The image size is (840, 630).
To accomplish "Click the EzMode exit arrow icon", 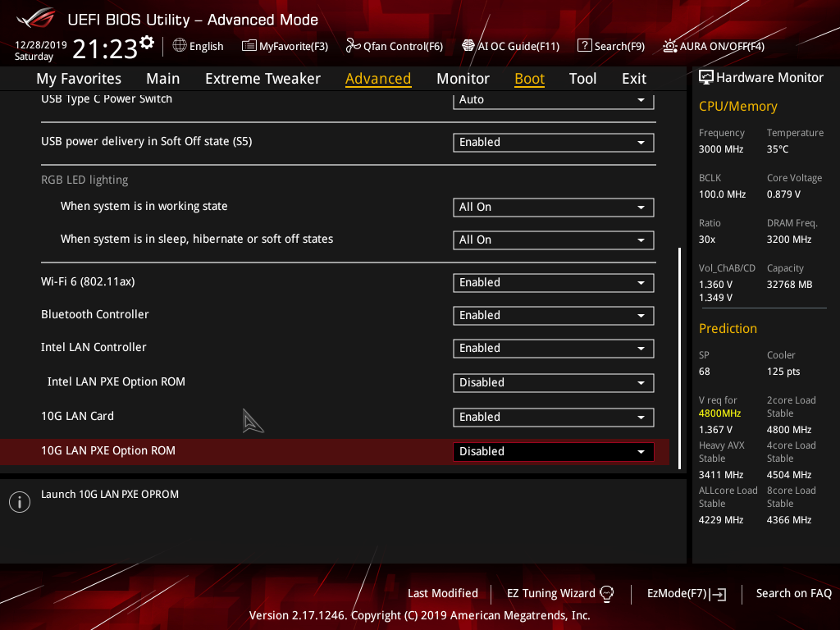I will click(x=719, y=594).
